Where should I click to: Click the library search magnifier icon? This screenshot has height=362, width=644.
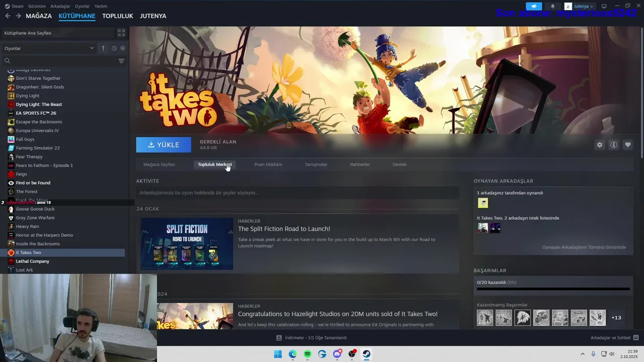tap(8, 61)
